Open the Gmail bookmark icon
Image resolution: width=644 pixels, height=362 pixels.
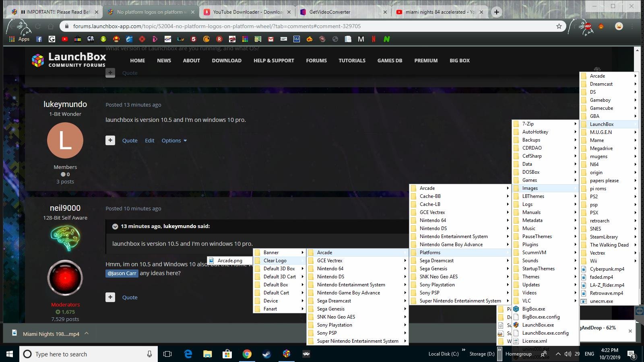pos(270,39)
